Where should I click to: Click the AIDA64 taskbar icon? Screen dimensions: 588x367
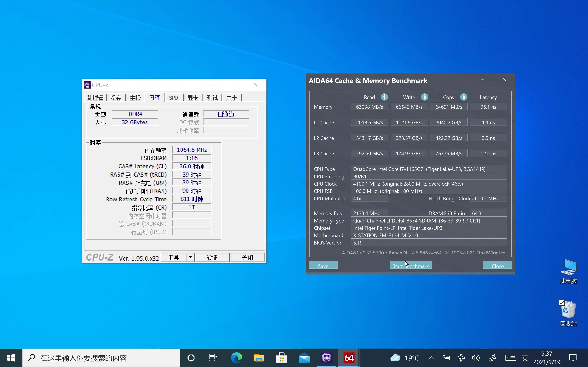point(349,358)
